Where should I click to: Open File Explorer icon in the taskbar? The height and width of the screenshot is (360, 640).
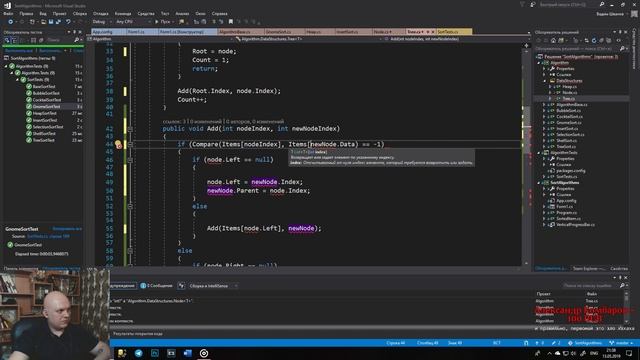click(122, 353)
